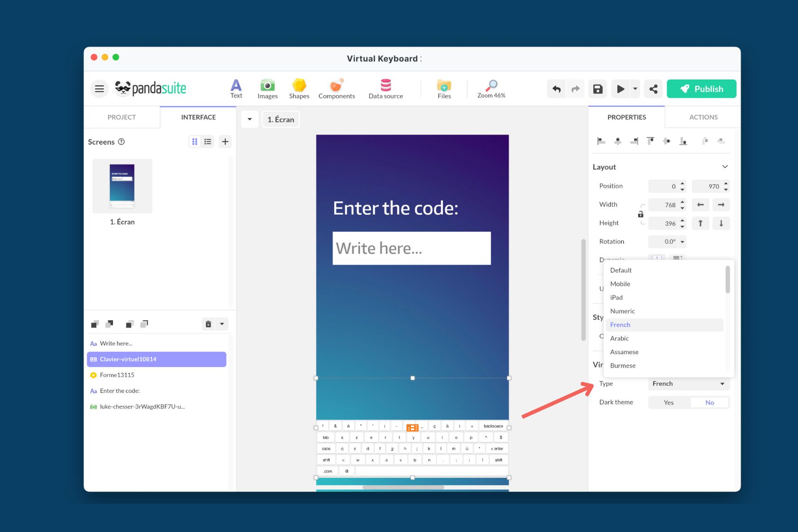Viewport: 798px width, 532px height.
Task: Open the Type dropdown showing French
Action: tap(688, 384)
